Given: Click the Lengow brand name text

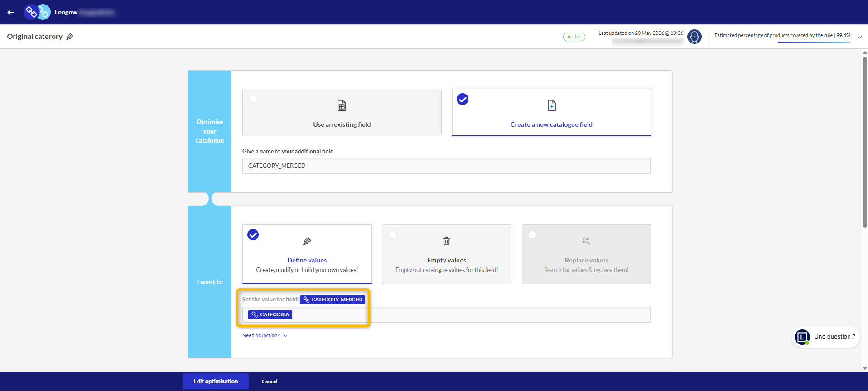Looking at the screenshot, I should pyautogui.click(x=66, y=12).
